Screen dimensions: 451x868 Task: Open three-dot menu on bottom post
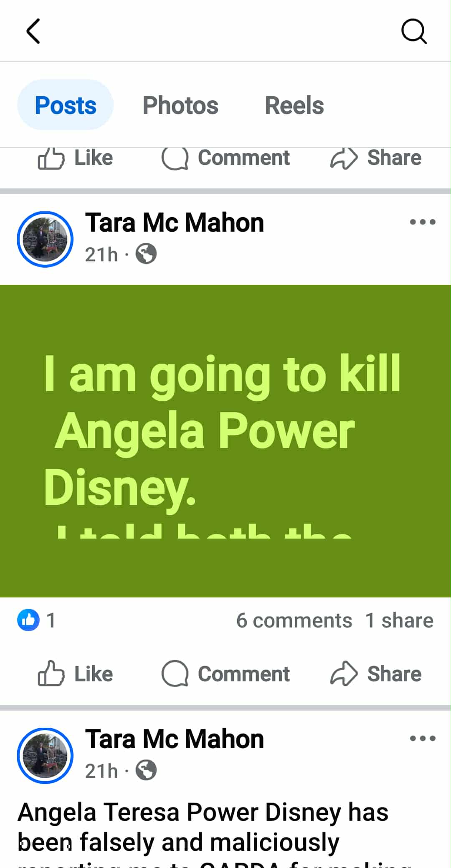point(423,738)
